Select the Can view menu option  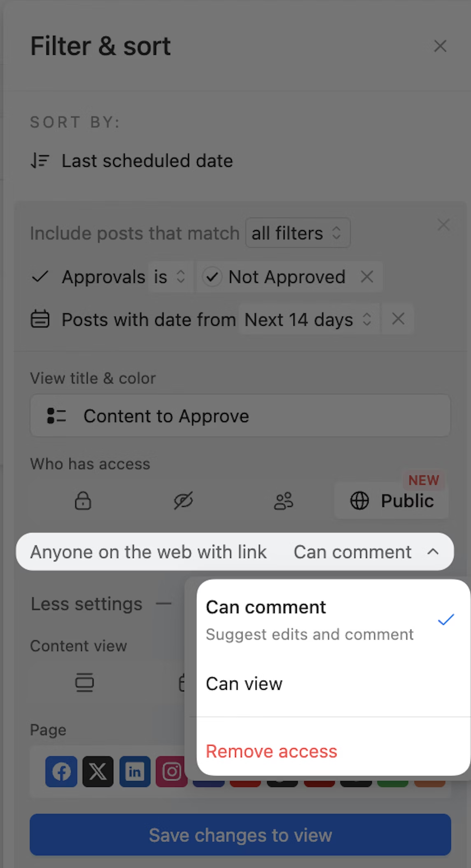[x=244, y=684]
